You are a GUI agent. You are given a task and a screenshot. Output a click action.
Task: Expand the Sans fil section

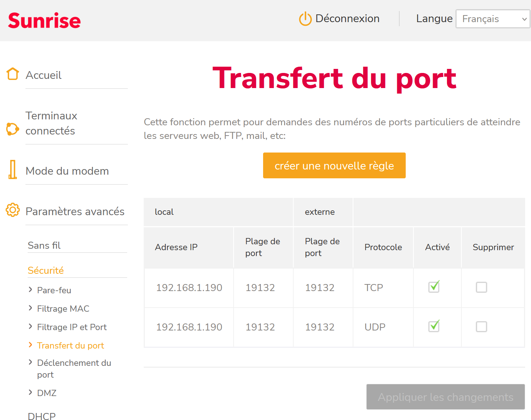pyautogui.click(x=44, y=245)
